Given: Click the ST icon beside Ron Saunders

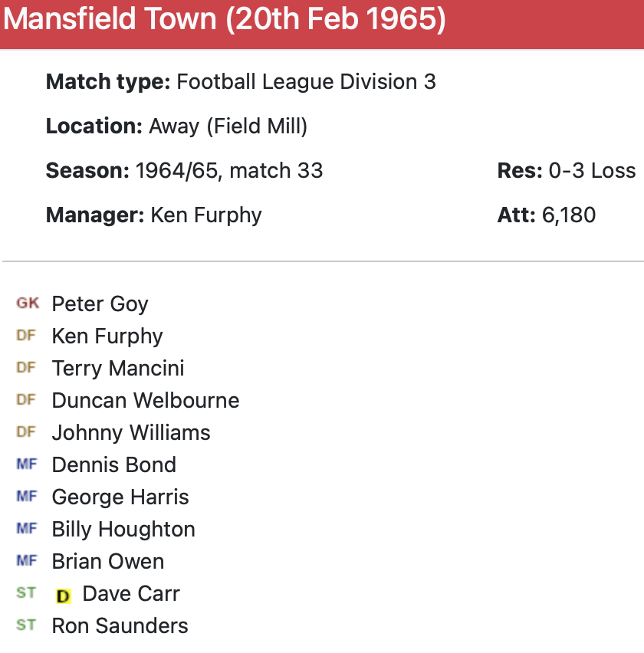Looking at the screenshot, I should coord(26,625).
